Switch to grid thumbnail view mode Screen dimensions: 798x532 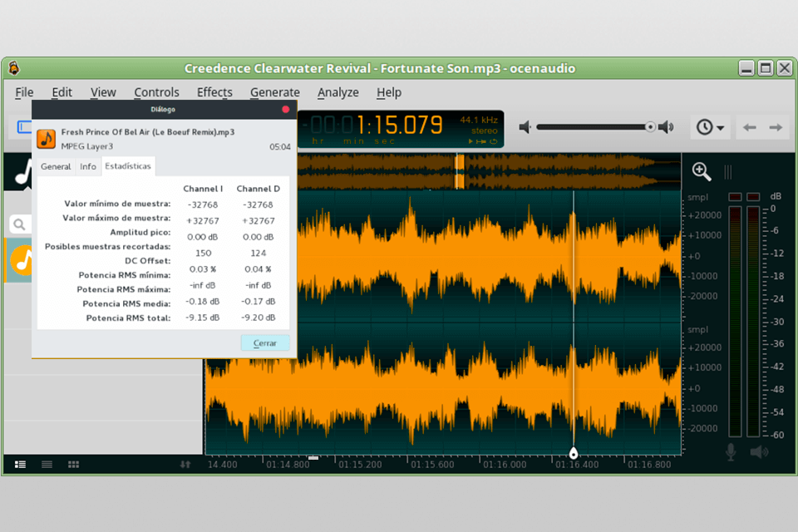[73, 464]
